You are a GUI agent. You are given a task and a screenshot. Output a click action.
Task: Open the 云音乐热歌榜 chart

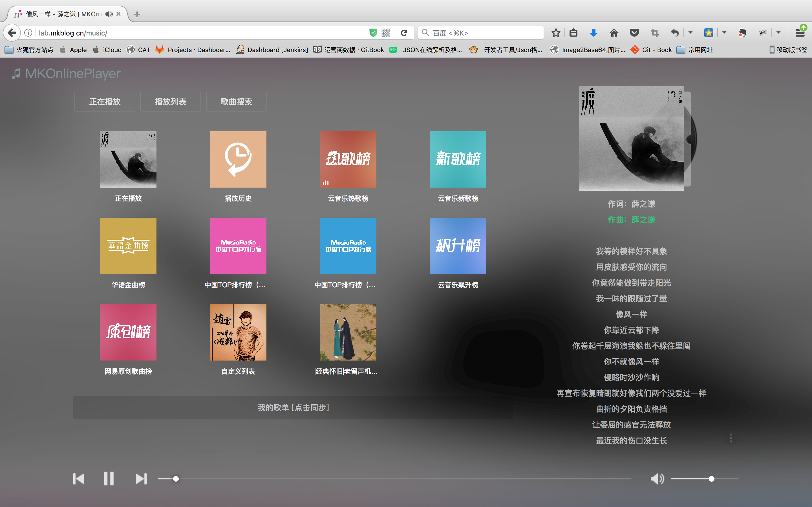pyautogui.click(x=348, y=159)
